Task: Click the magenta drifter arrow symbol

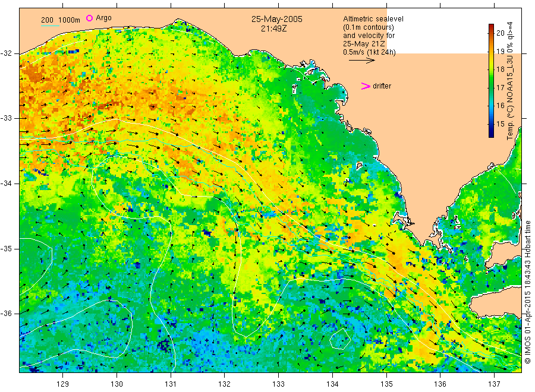Action: pyautogui.click(x=366, y=86)
